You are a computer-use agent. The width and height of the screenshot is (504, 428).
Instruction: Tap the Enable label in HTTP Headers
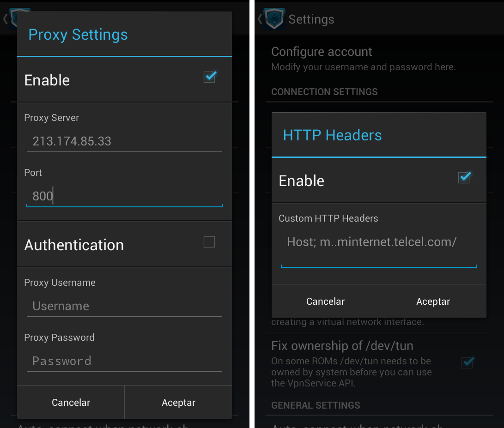pyautogui.click(x=301, y=181)
